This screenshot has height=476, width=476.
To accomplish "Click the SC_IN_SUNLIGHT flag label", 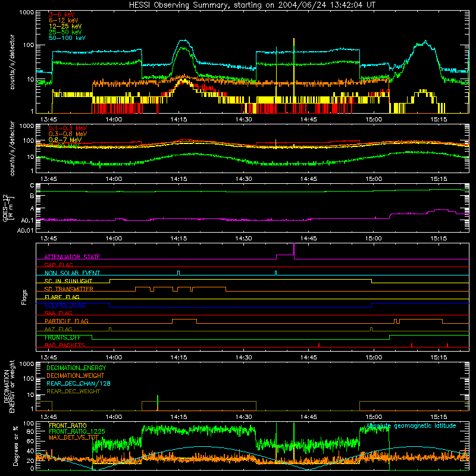I will tap(68, 281).
